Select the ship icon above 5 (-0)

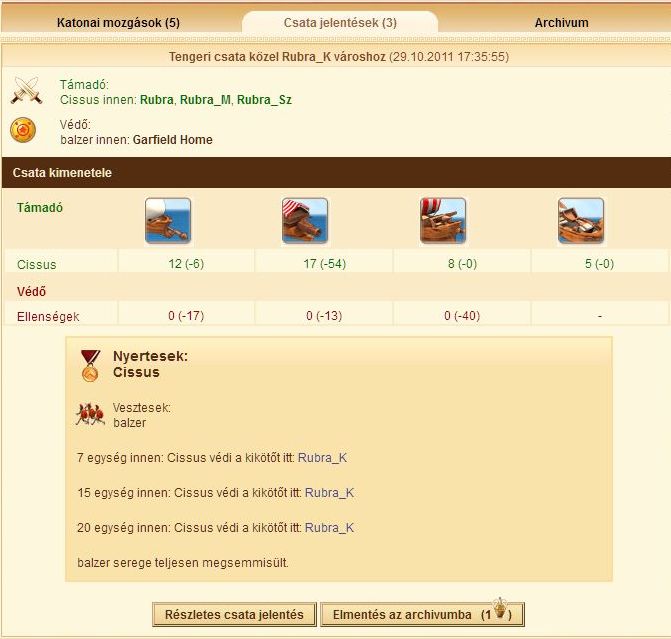pos(580,221)
